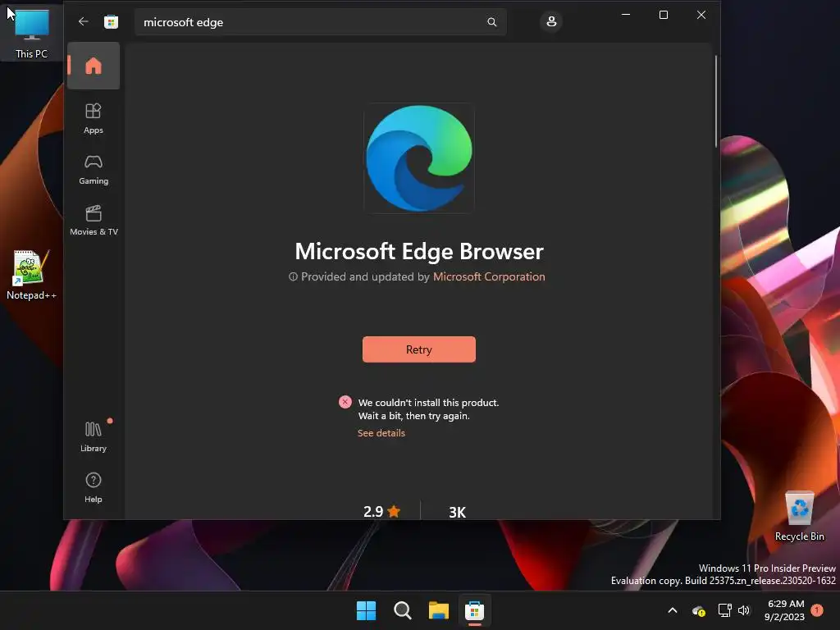Expand the hidden system tray icons chevron
This screenshot has height=630, width=840.
pyautogui.click(x=673, y=610)
